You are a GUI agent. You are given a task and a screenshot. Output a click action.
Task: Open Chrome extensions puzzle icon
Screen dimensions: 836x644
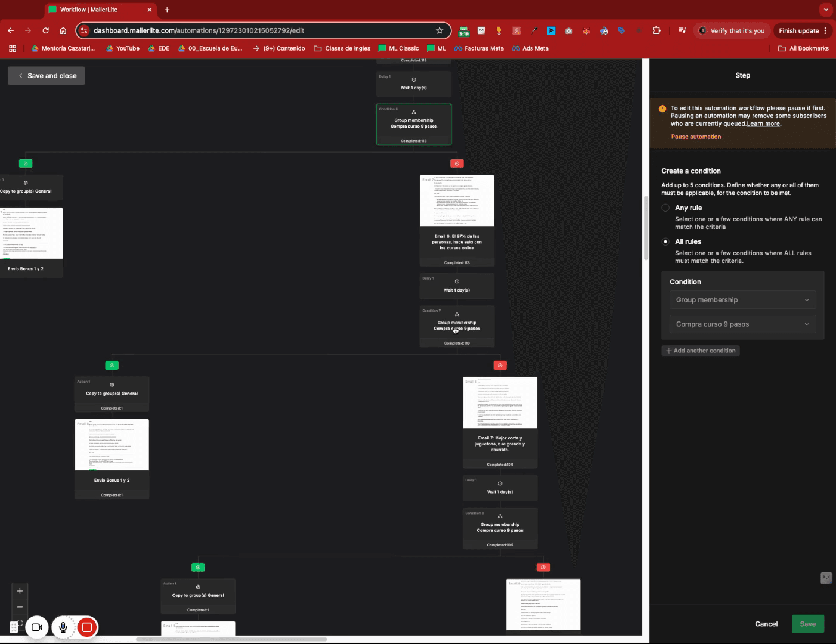tap(657, 30)
